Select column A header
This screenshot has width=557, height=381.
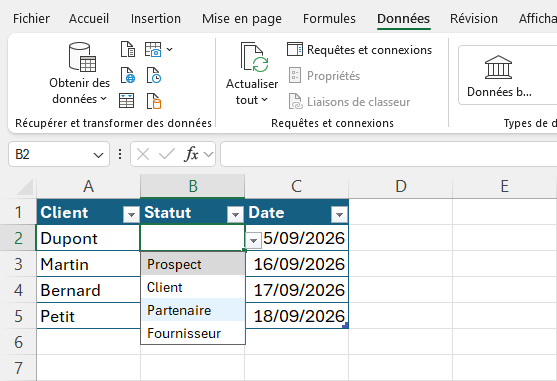tap(88, 186)
